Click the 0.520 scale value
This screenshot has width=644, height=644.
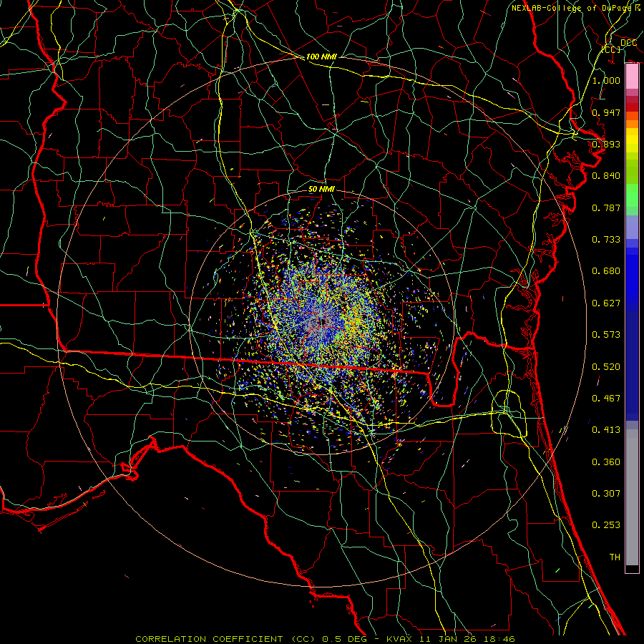[606, 367]
